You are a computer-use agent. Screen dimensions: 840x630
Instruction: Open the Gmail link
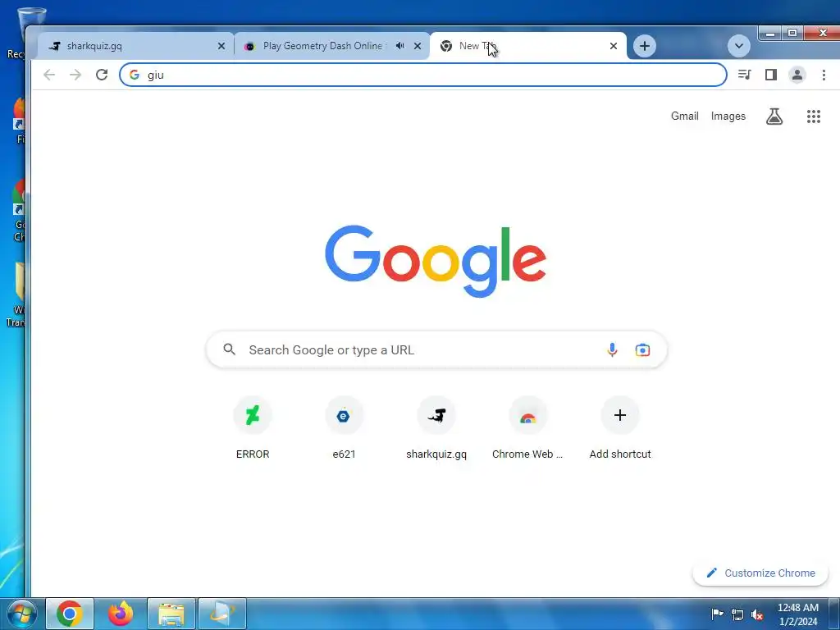coord(685,116)
